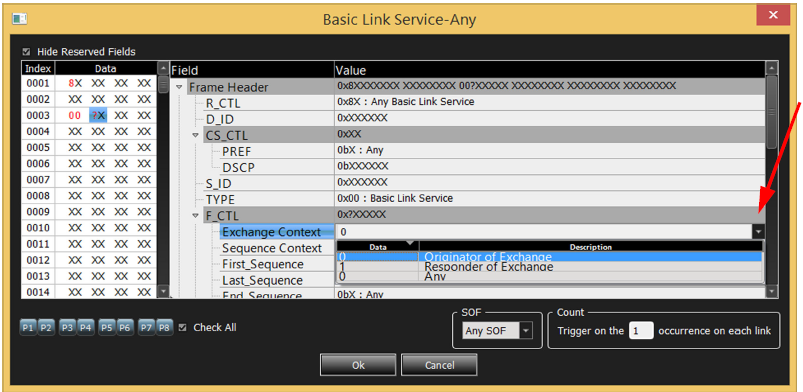Click the Cancel button
803x392 pixels.
pyautogui.click(x=439, y=365)
